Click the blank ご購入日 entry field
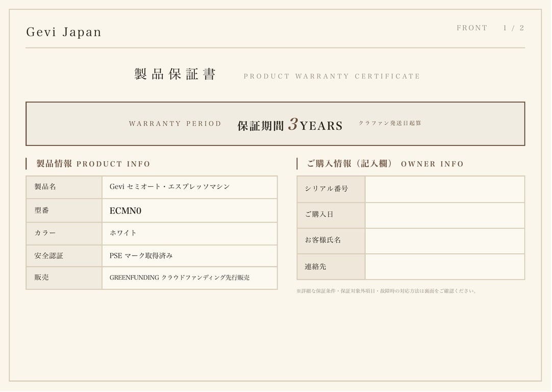552x392 pixels. click(x=445, y=215)
